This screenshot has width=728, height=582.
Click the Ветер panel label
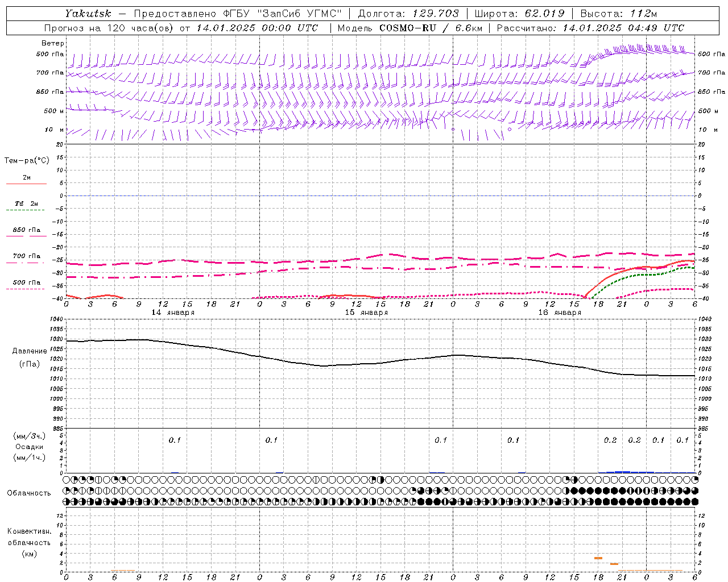[x=53, y=43]
